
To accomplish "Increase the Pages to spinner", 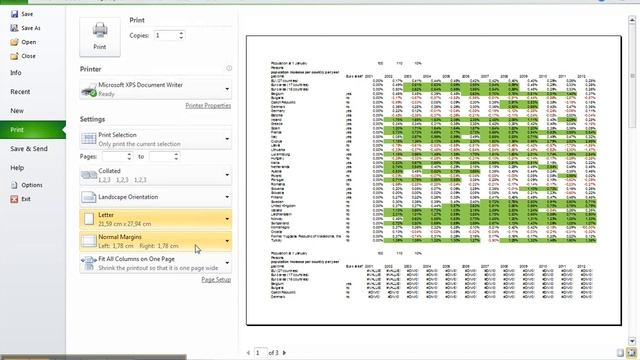I will coord(176,154).
